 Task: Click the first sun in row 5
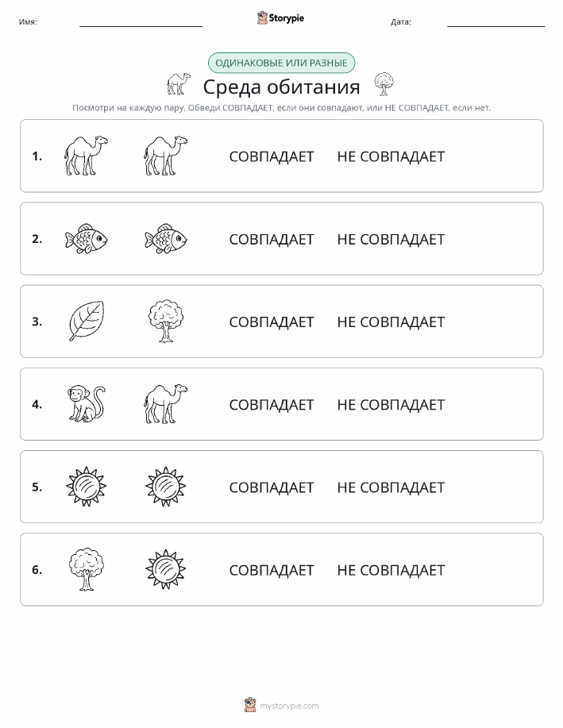tap(87, 486)
